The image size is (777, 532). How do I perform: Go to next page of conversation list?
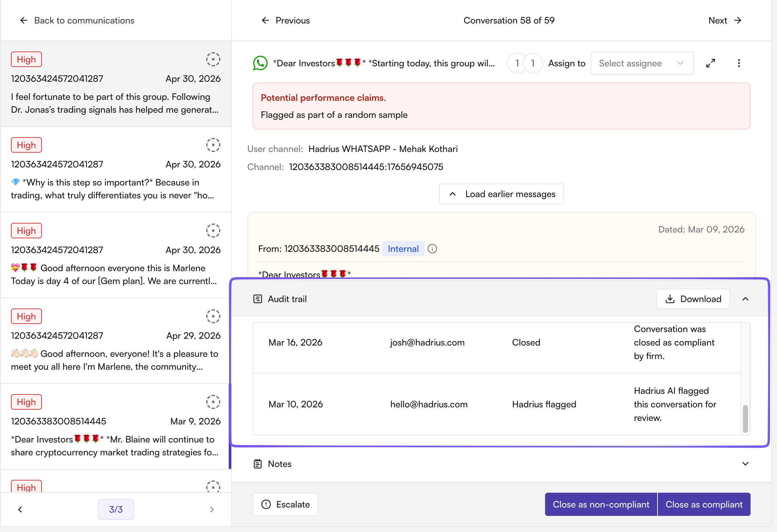212,509
